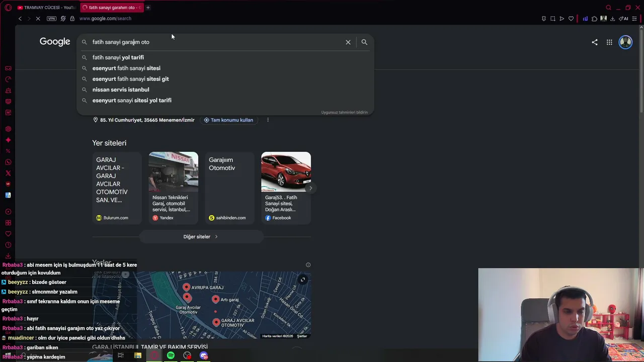The width and height of the screenshot is (644, 362).
Task: Go back to the previous page
Action: pyautogui.click(x=20, y=19)
